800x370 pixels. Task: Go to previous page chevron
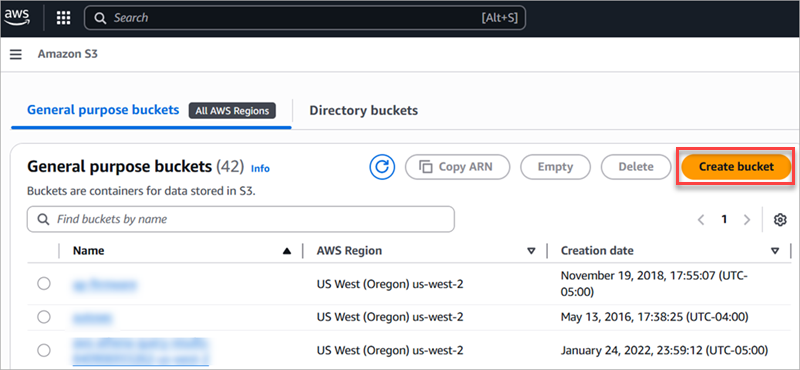tap(701, 220)
